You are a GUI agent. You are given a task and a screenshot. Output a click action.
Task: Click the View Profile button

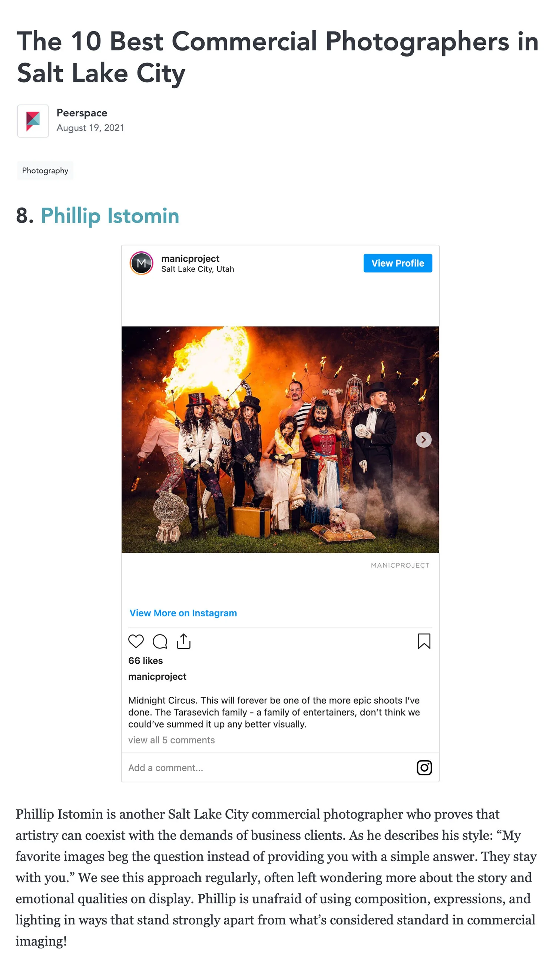[397, 263]
